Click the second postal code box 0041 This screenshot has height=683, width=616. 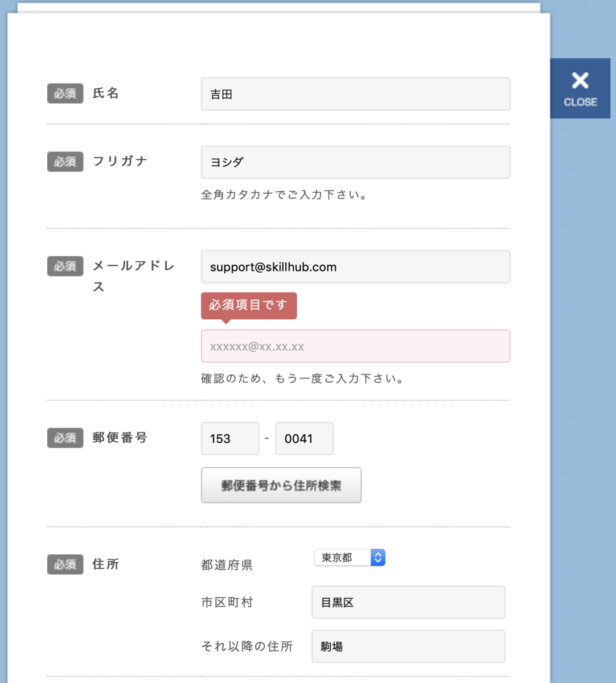pos(304,438)
